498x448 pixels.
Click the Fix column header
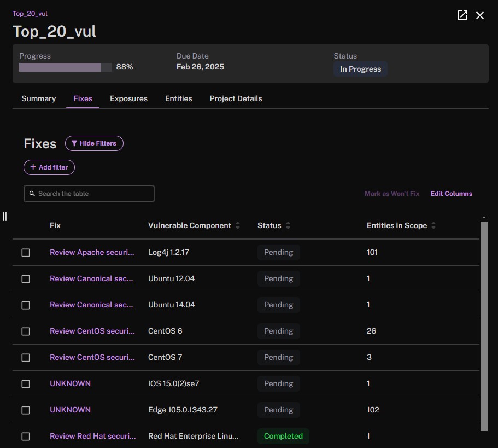[55, 225]
